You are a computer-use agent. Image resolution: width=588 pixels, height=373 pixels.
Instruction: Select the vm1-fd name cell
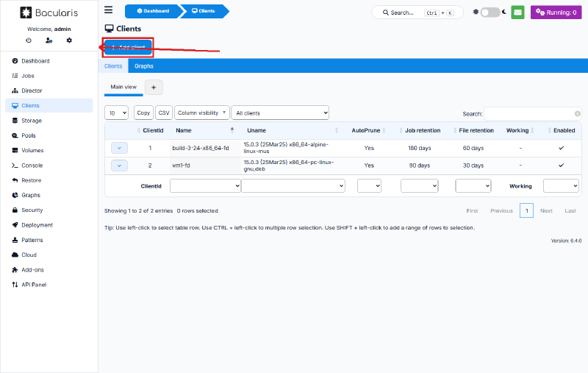point(205,166)
